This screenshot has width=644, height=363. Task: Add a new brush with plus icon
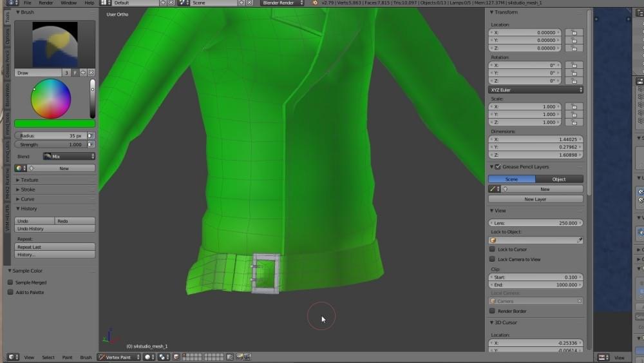(x=83, y=73)
